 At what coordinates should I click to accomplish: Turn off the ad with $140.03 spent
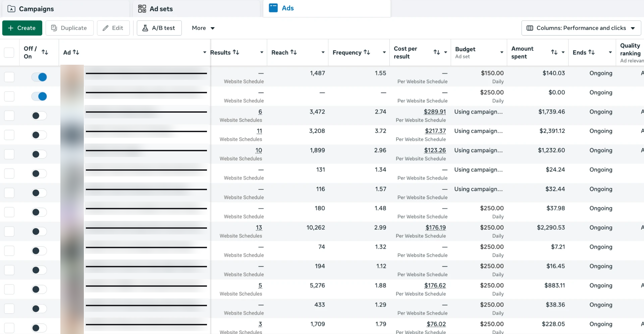[x=39, y=77]
